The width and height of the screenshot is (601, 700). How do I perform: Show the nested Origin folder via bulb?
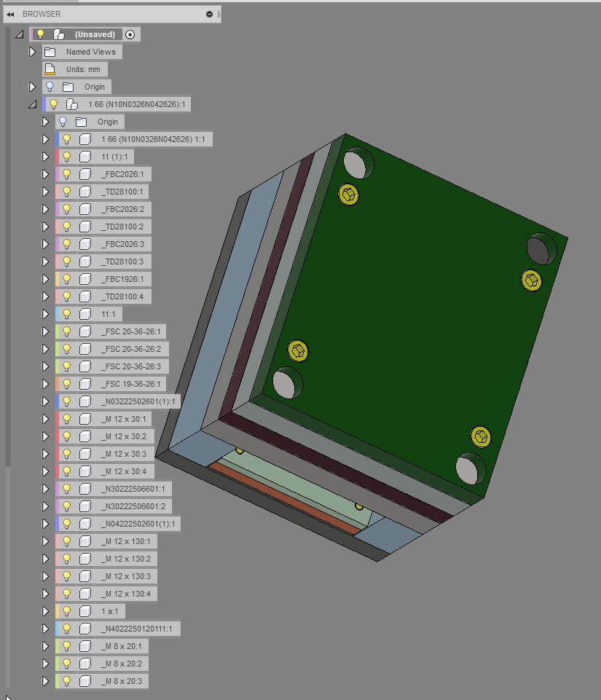[63, 122]
